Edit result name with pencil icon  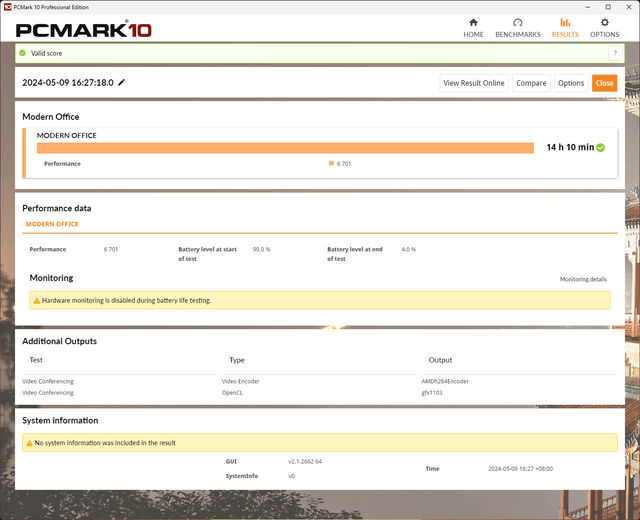122,82
